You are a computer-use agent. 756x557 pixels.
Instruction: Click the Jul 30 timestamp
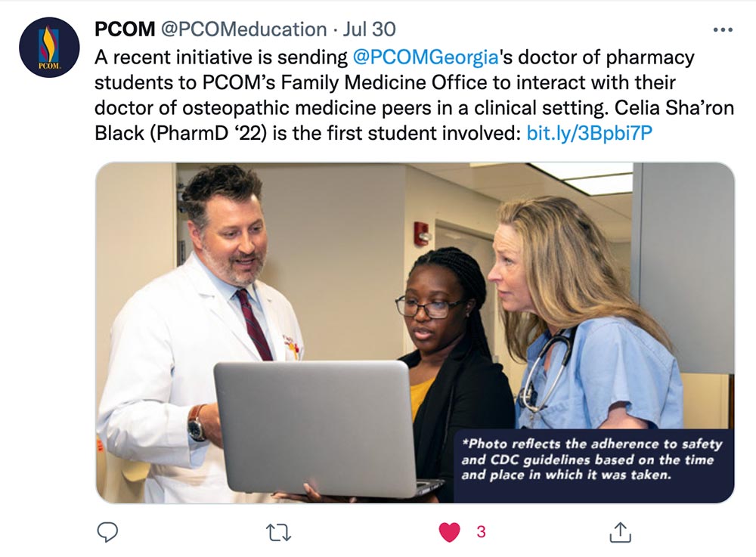tap(370, 29)
